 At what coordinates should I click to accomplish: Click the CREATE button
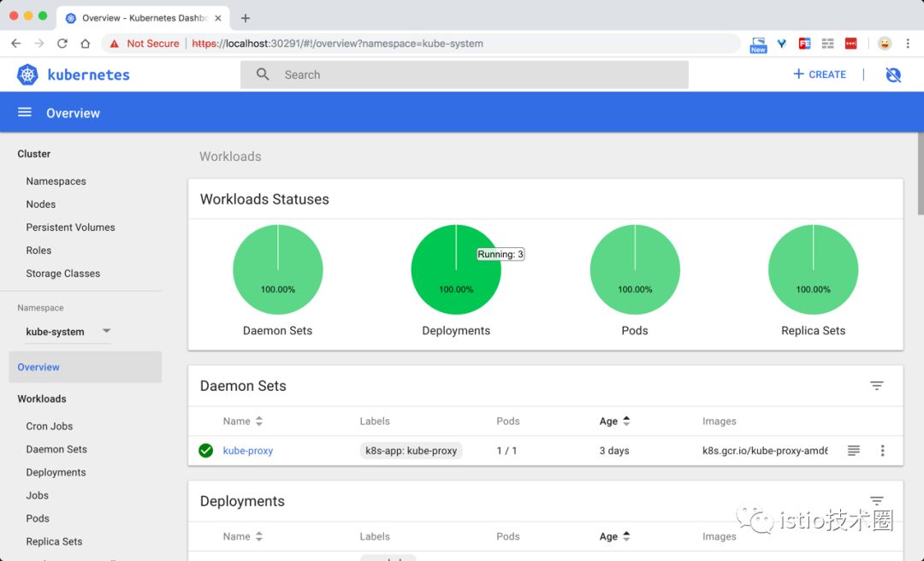pyautogui.click(x=819, y=74)
